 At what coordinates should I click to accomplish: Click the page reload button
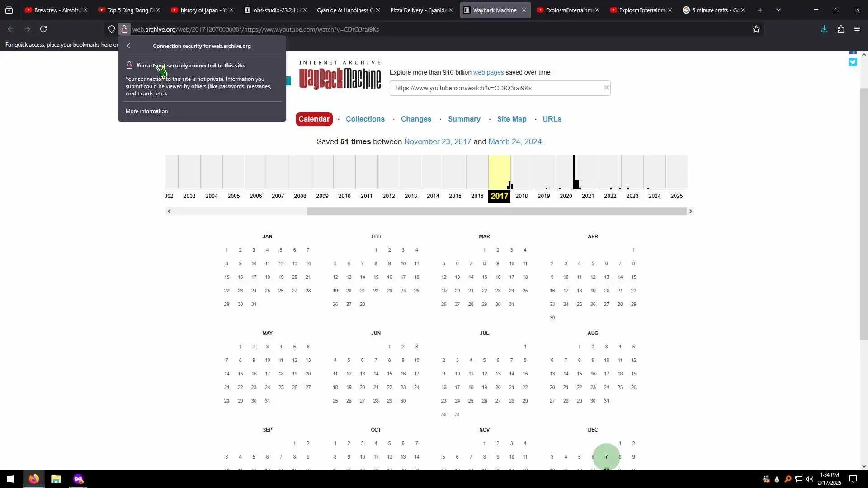43,29
